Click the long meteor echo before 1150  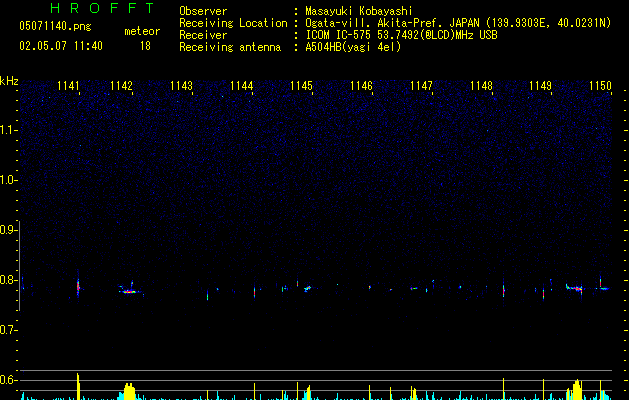click(x=574, y=288)
